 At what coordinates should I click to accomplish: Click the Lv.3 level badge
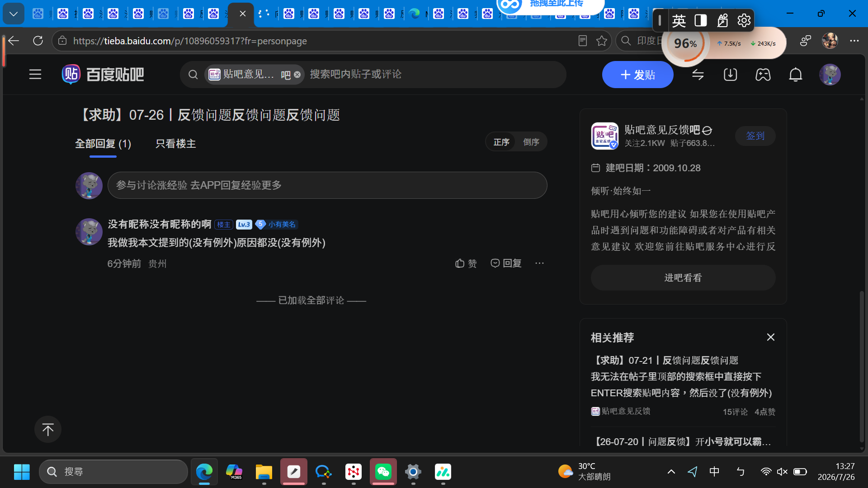click(244, 225)
